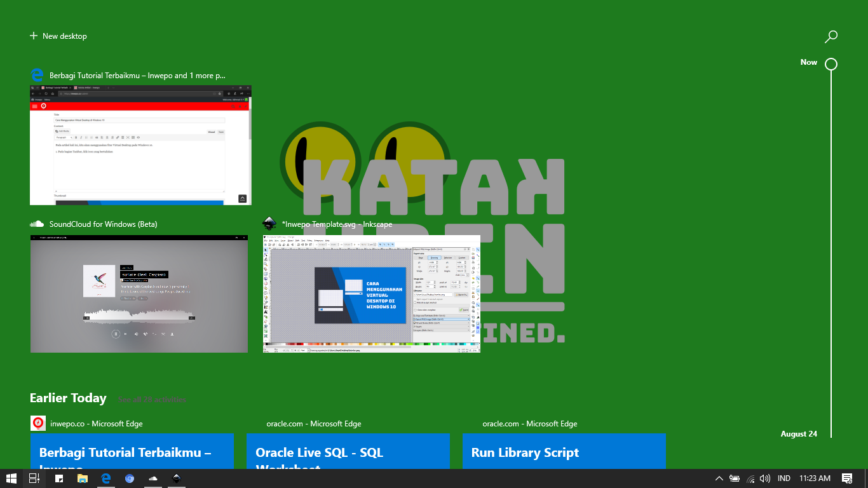868x488 pixels.
Task: Click the "inwepo.co - Microsoft Edge" label
Action: point(96,424)
